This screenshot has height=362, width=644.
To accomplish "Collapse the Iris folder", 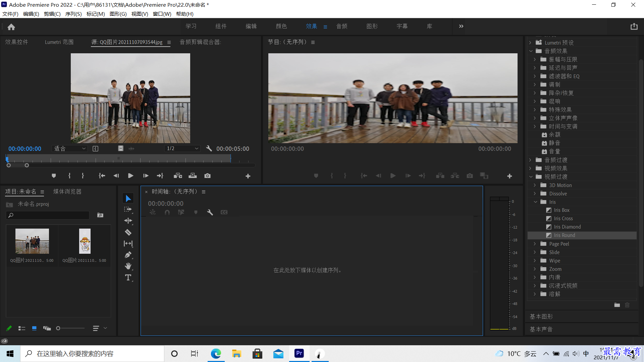I will tap(535, 202).
